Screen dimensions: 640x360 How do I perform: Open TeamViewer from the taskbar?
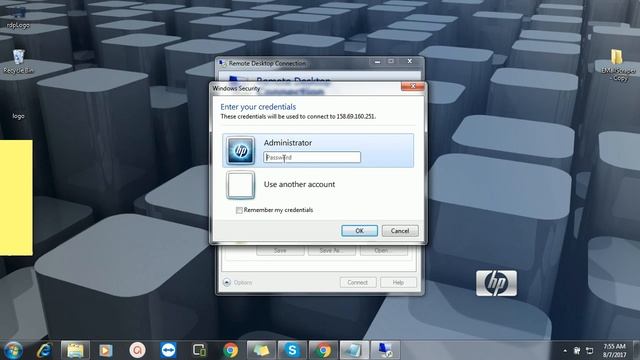(168, 350)
